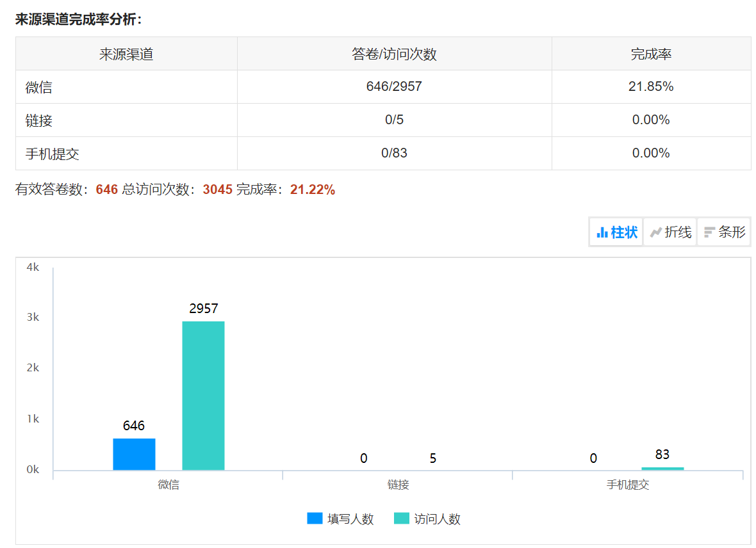Viewport: 756px width, 548px height.
Task: Switch chart to 折线 line view
Action: click(670, 232)
